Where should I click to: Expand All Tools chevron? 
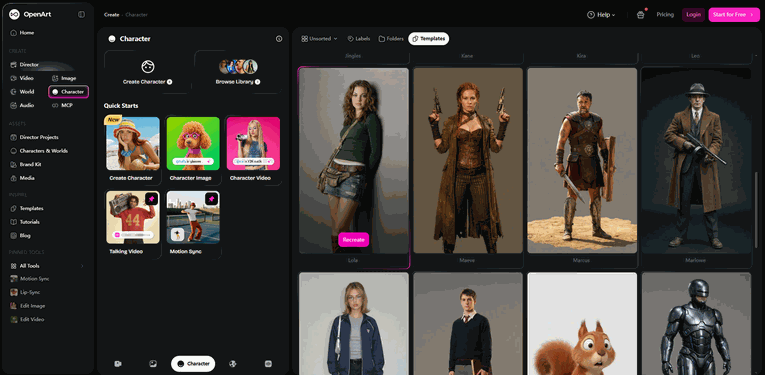[82, 266]
